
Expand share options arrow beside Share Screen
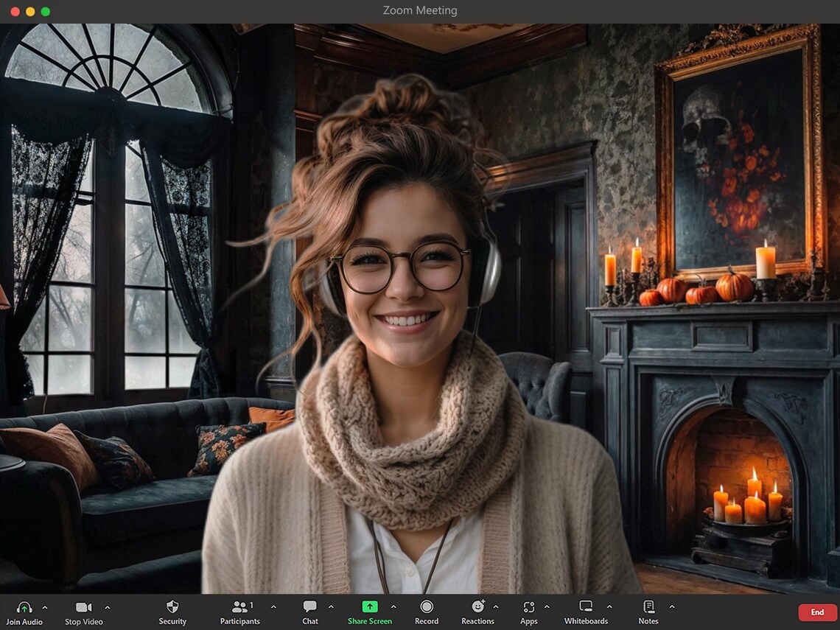tap(393, 607)
